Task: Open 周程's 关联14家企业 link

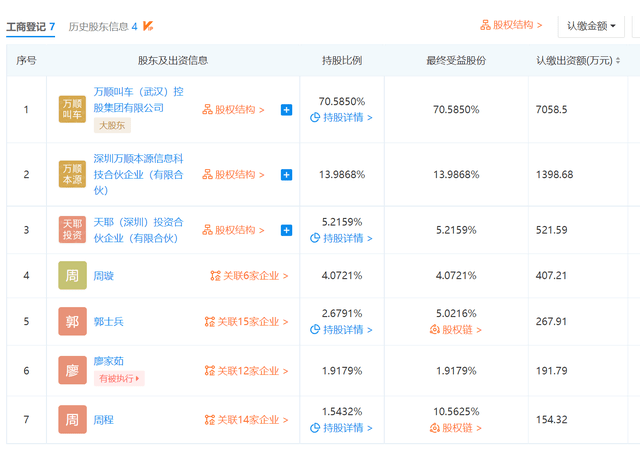Action: coord(248,420)
